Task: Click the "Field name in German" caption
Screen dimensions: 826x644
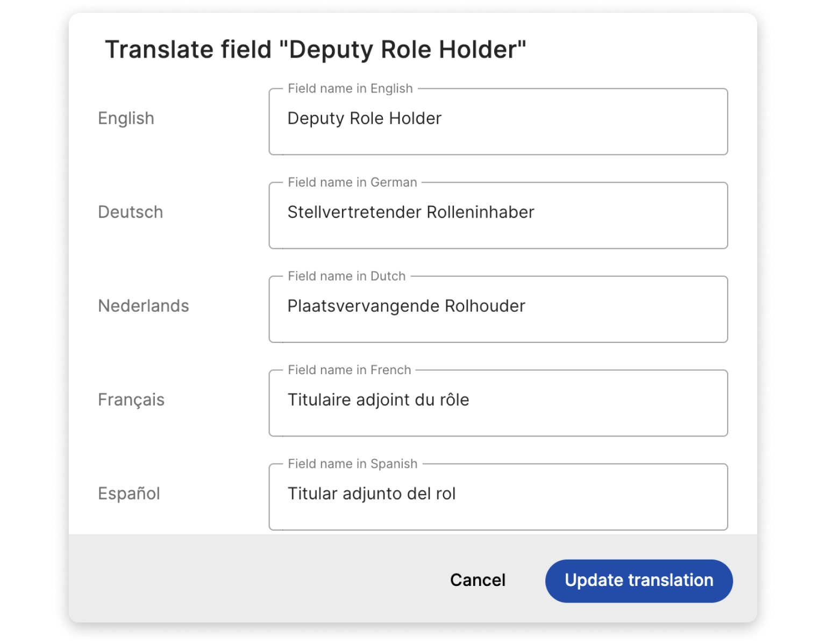Action: click(352, 182)
